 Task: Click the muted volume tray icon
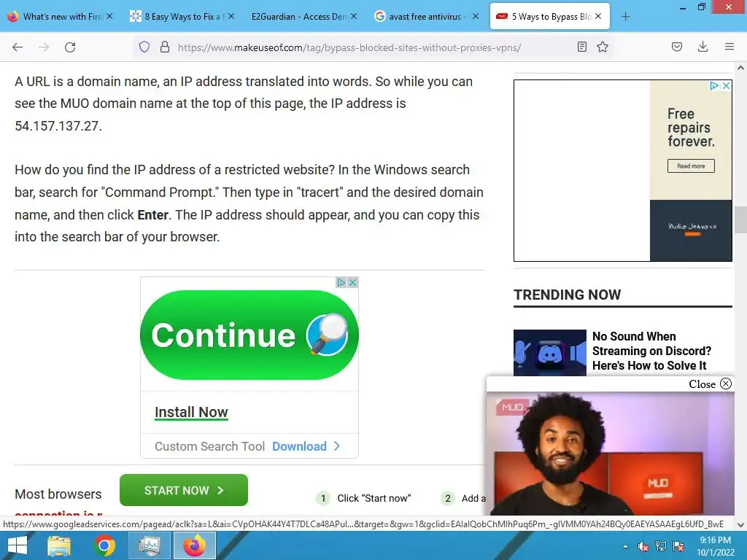[x=643, y=546]
